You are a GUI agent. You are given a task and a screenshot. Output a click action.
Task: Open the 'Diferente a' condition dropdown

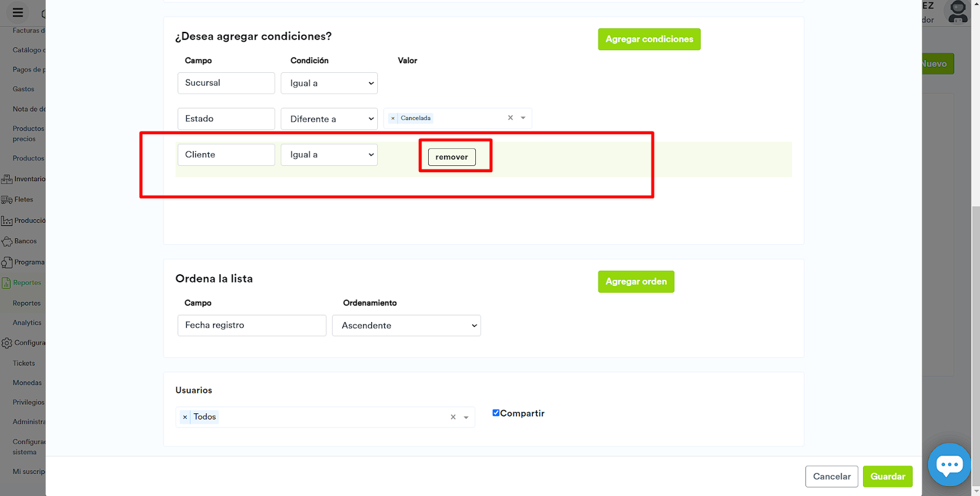330,119
